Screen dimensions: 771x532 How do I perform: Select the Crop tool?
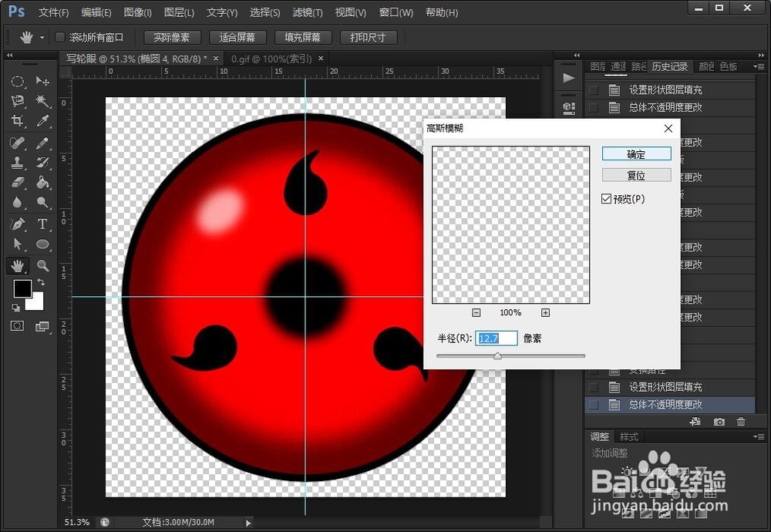click(18, 121)
